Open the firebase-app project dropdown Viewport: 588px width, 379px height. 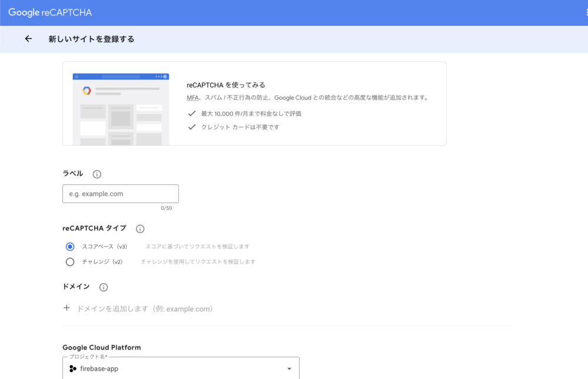tap(181, 368)
